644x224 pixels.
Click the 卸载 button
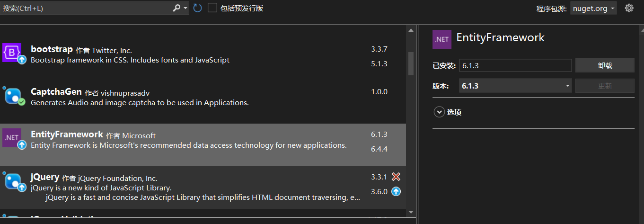(x=605, y=65)
